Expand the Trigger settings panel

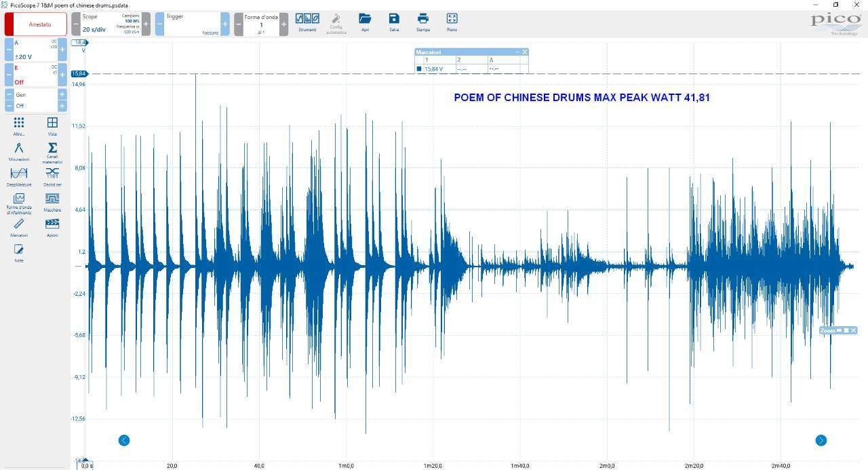pos(192,24)
